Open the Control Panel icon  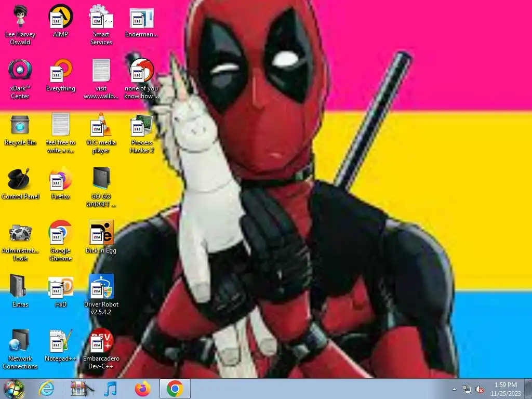coord(20,183)
